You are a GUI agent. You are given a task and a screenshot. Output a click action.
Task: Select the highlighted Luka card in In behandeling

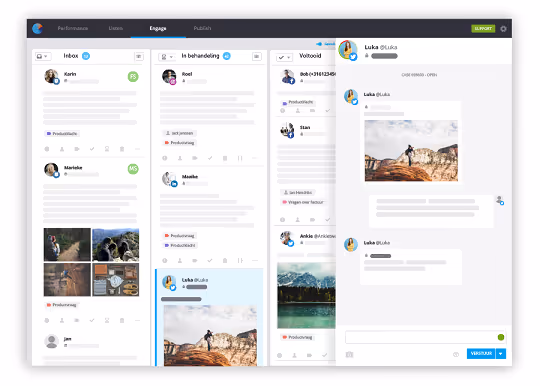[209, 317]
